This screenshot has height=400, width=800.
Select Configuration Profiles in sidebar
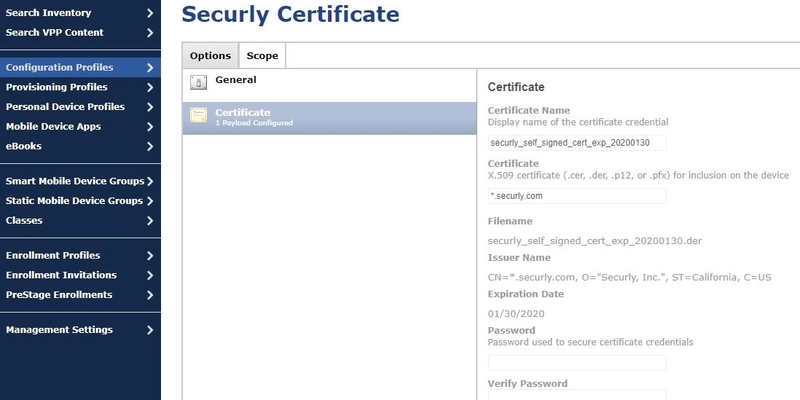click(x=80, y=67)
